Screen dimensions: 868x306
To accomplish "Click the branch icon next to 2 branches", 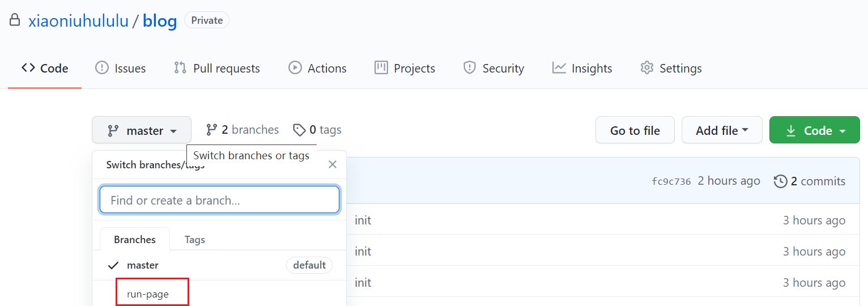I will [212, 130].
